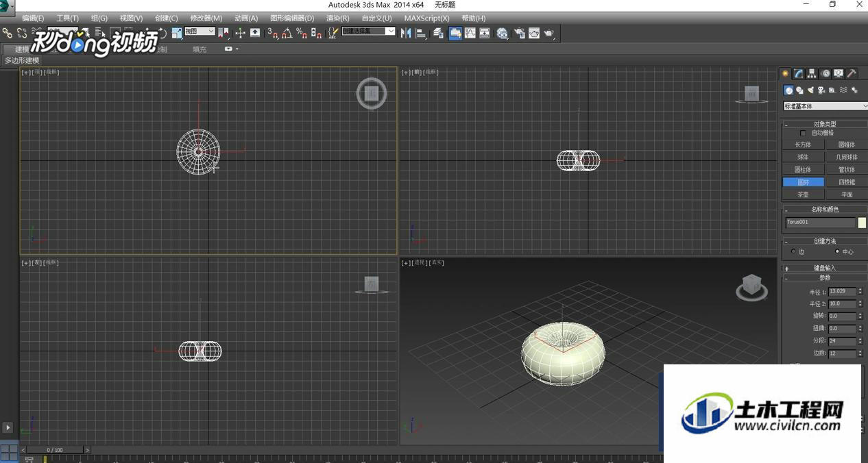Enable the 自动栅格 checkbox
Screen dimensions: 868x463
point(804,133)
